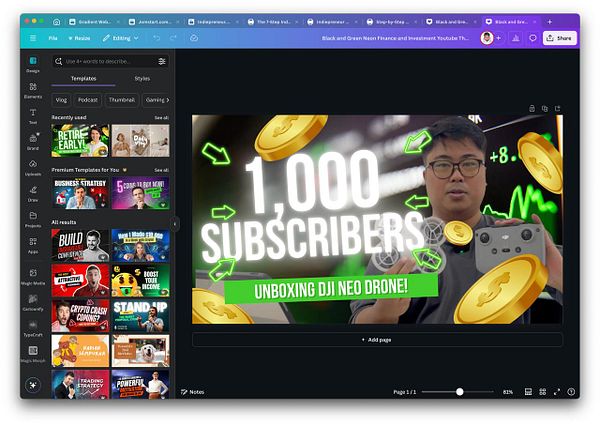600x425 pixels.
Task: Show more category chips with arrow
Action: point(168,100)
